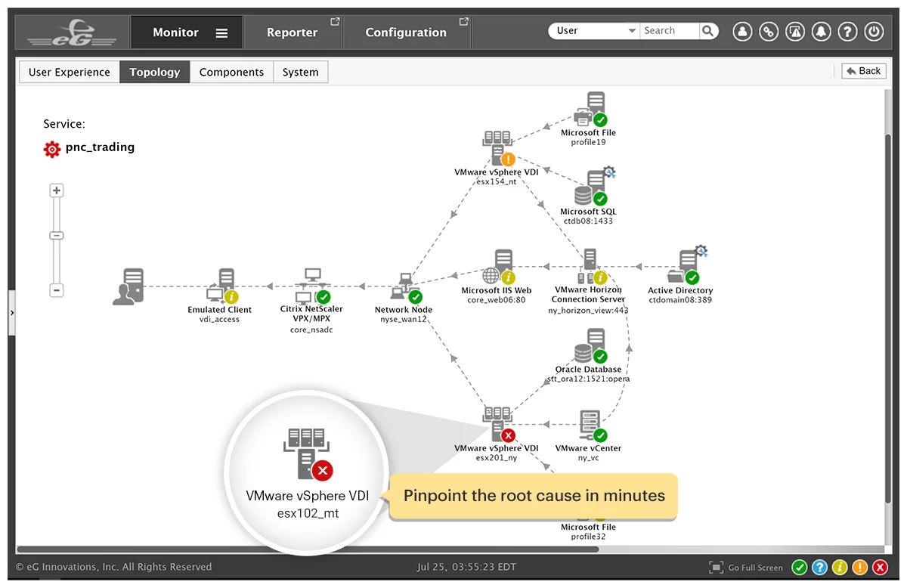This screenshot has height=588, width=907.
Task: Select the VMware vSphere VDI esx154_nt node
Action: tap(498, 149)
